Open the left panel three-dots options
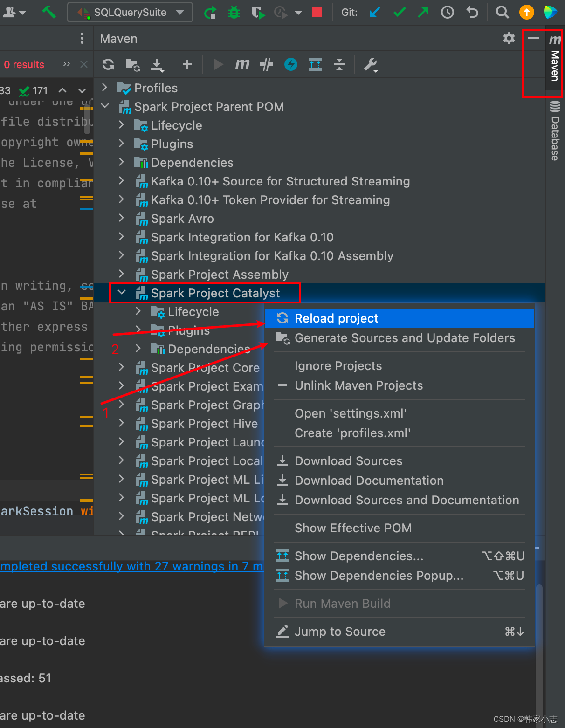This screenshot has height=728, width=565. [82, 38]
